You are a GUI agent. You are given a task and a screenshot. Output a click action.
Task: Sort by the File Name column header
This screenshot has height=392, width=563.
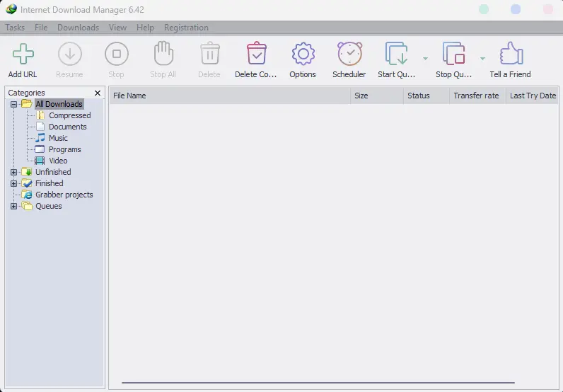coord(230,96)
